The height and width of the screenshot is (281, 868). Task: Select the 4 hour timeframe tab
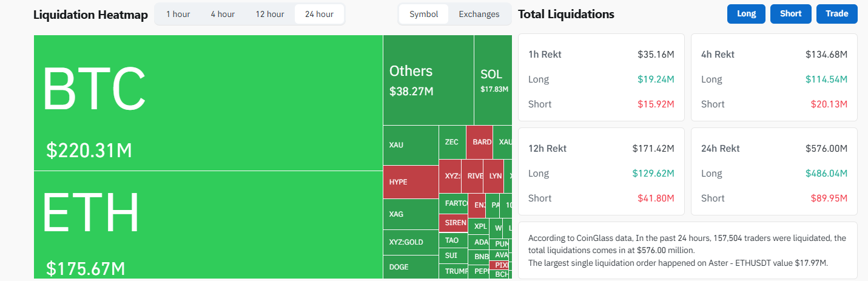pyautogui.click(x=223, y=14)
